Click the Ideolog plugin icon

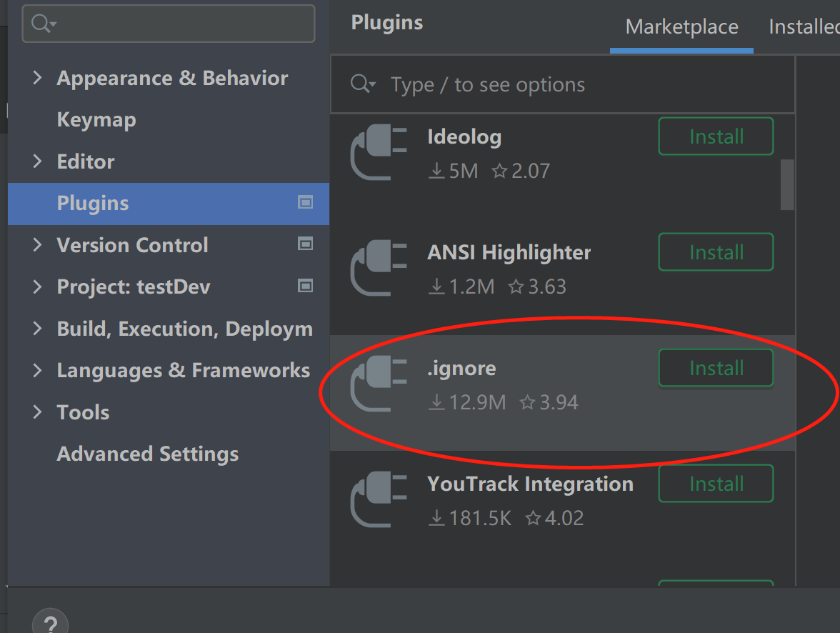click(x=379, y=153)
